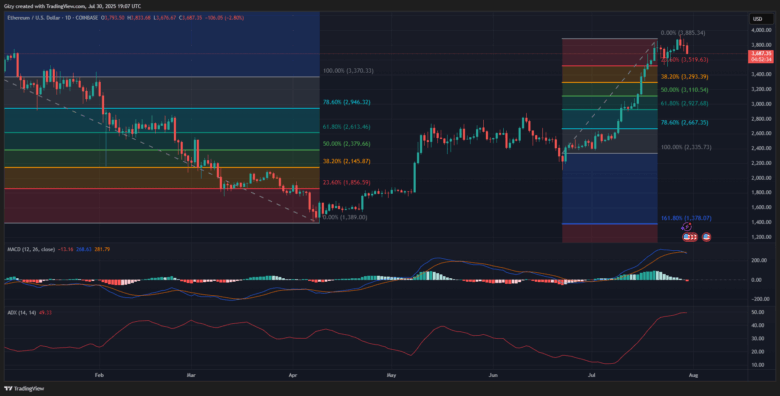The height and width of the screenshot is (396, 780).
Task: Click the rightmost US flag event icon
Action: pyautogui.click(x=706, y=237)
